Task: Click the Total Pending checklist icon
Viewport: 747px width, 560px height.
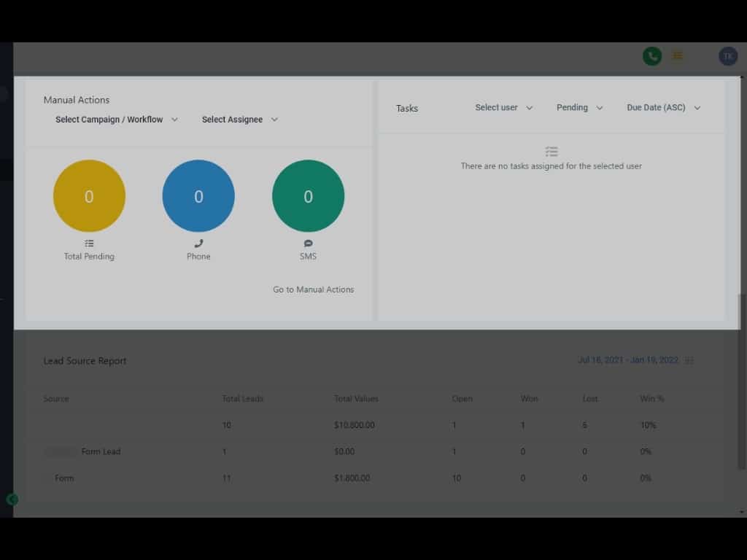Action: tap(89, 244)
